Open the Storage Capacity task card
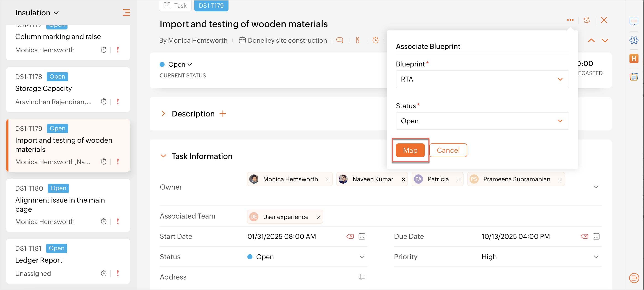The height and width of the screenshot is (290, 644). click(68, 89)
